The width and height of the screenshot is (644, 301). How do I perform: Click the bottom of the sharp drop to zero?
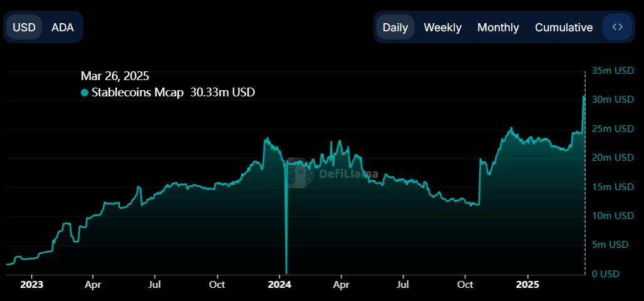pyautogui.click(x=286, y=272)
